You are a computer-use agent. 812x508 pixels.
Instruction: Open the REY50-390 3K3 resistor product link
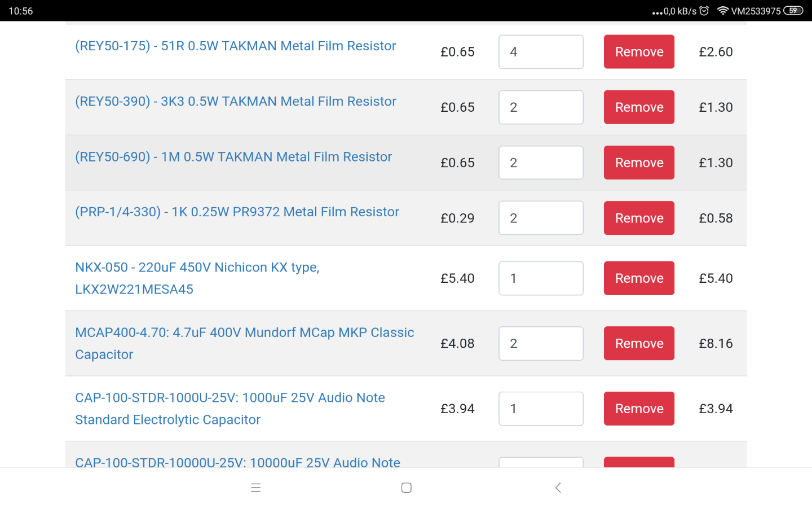[236, 101]
